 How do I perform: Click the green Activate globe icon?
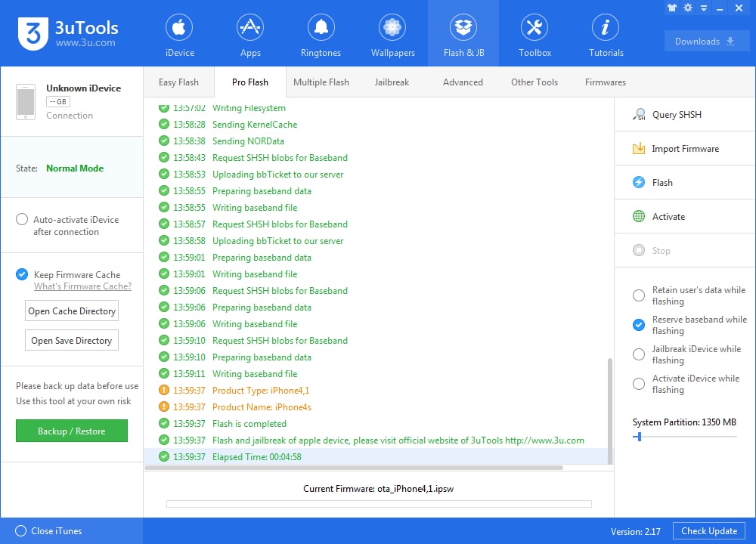point(639,216)
